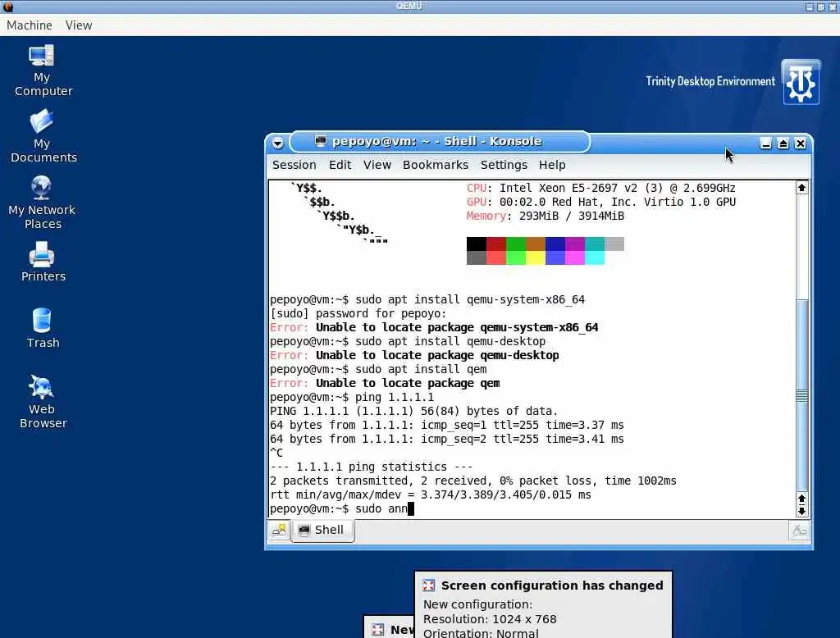Click the 'ping 1.1.1.1' command line
This screenshot has width=840, height=638.
[x=352, y=397]
